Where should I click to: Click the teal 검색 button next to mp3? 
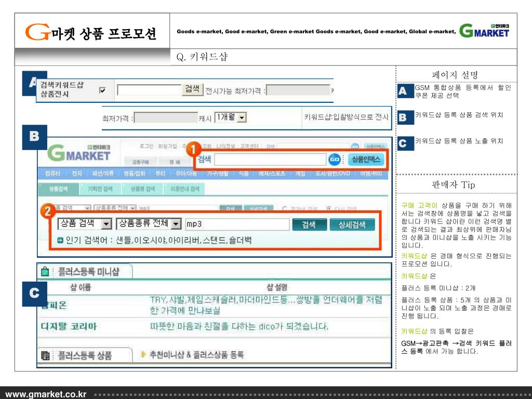(309, 224)
